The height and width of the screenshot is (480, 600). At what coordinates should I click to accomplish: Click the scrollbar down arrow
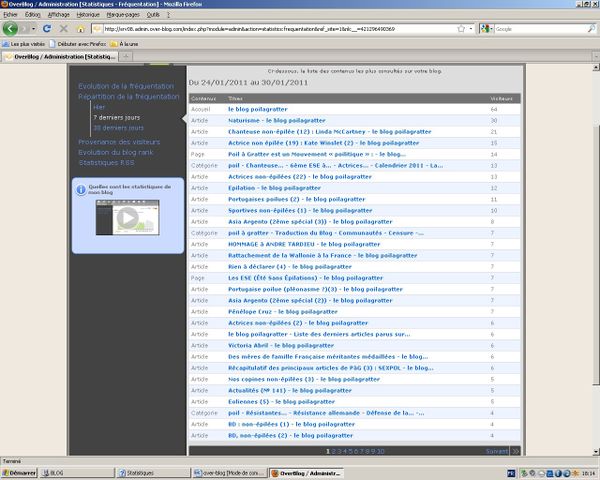596,452
